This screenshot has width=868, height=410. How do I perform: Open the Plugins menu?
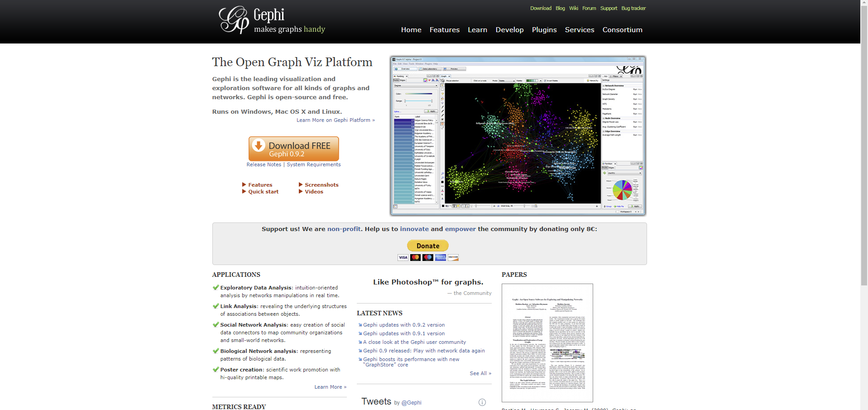coord(544,29)
